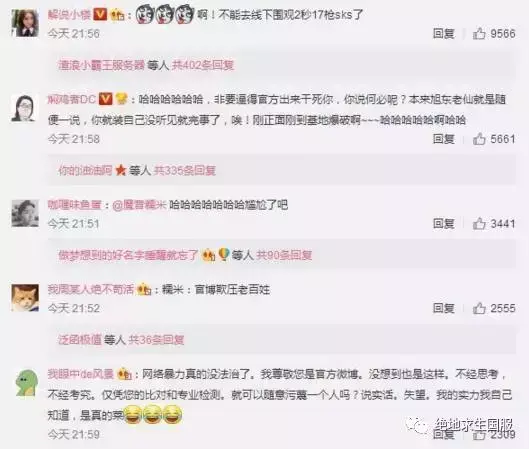Like the comment with 9566 likes
This screenshot has height=449, width=529.
pyautogui.click(x=479, y=33)
